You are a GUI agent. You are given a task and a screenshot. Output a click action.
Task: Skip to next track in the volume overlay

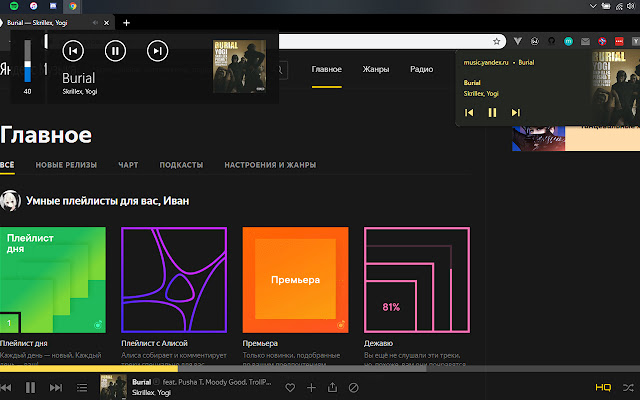tap(158, 51)
